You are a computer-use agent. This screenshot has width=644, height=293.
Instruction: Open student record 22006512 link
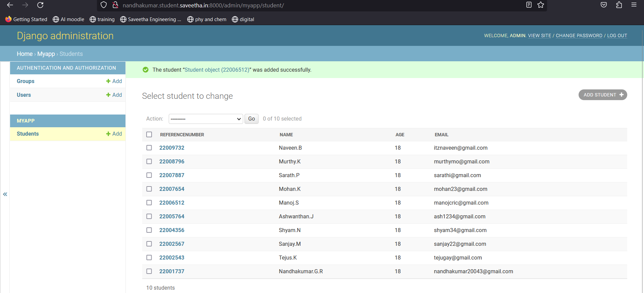[172, 203]
